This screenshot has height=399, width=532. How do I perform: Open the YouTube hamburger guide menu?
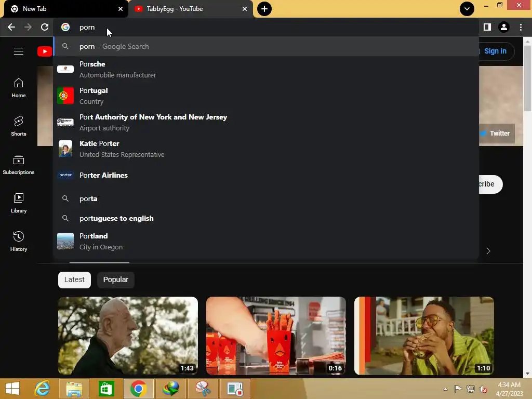point(19,51)
